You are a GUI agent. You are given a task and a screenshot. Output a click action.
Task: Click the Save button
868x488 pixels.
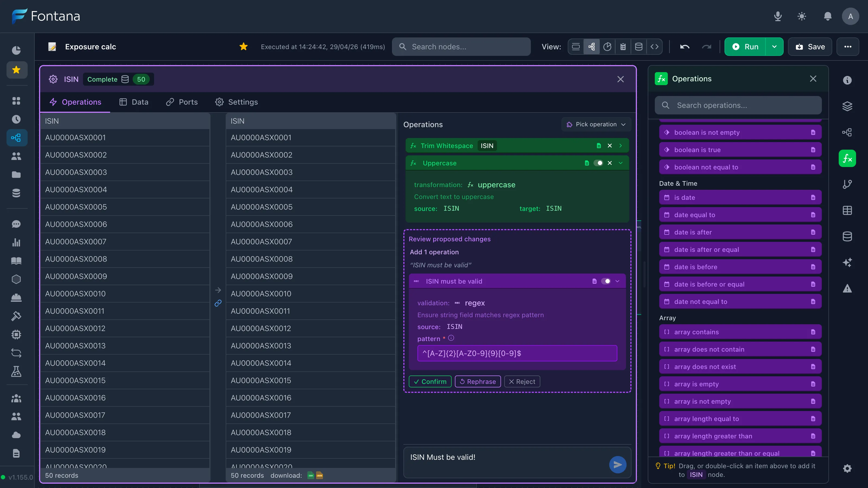click(x=810, y=46)
